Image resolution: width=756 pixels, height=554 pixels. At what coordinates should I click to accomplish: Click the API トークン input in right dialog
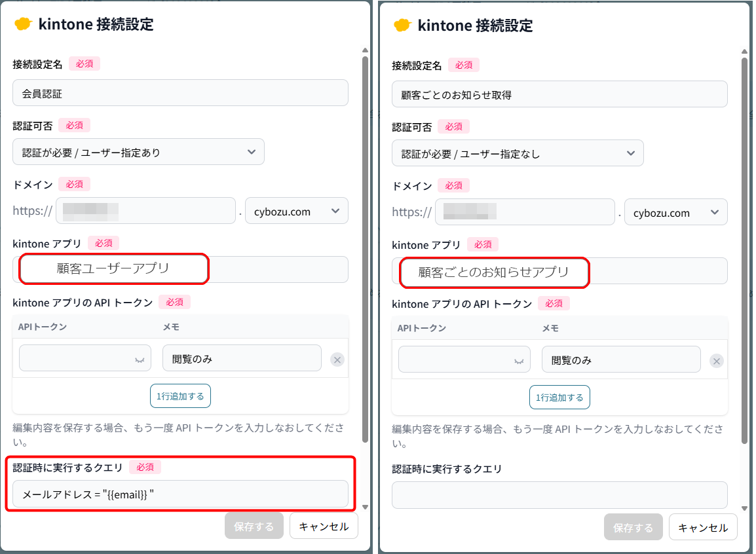464,360
